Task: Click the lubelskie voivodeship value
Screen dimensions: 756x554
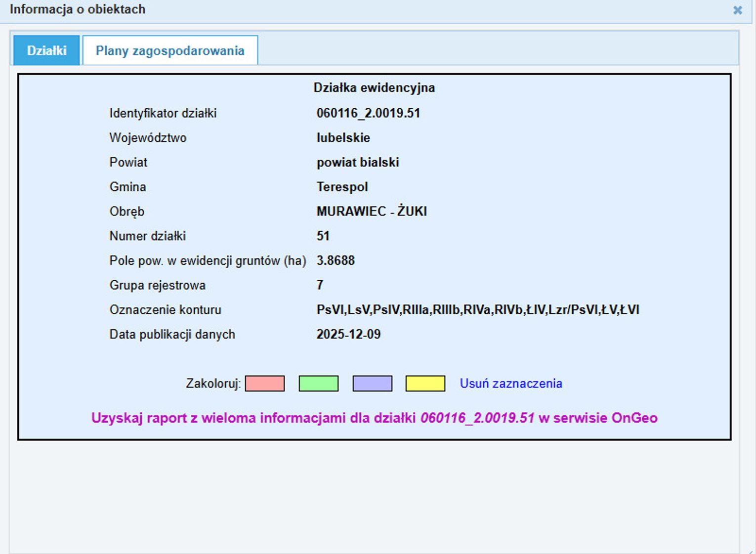Action: pos(343,138)
